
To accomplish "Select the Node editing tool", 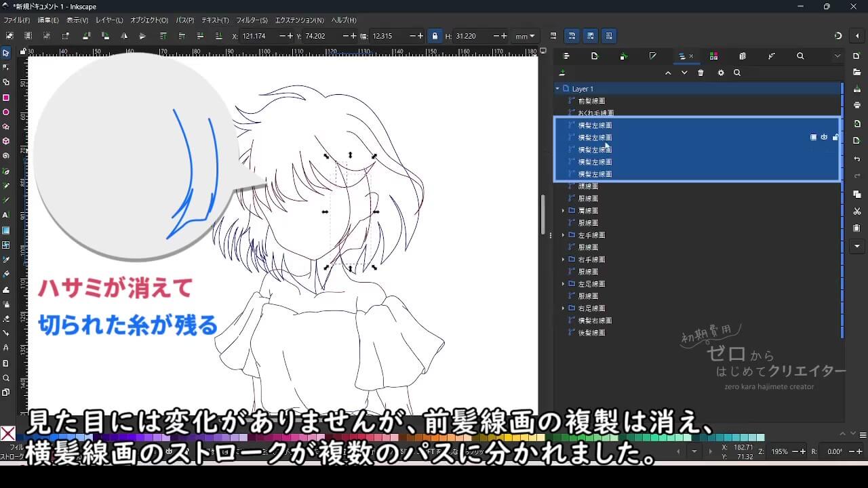I will pyautogui.click(x=7, y=66).
